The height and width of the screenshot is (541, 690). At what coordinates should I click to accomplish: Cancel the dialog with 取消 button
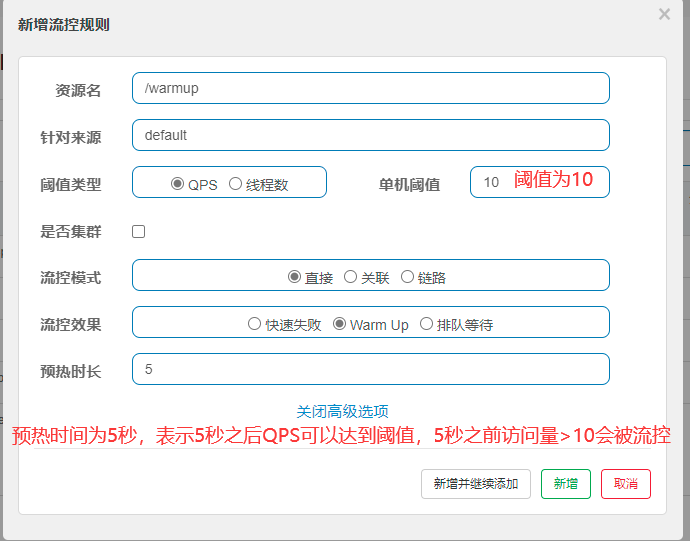click(626, 484)
